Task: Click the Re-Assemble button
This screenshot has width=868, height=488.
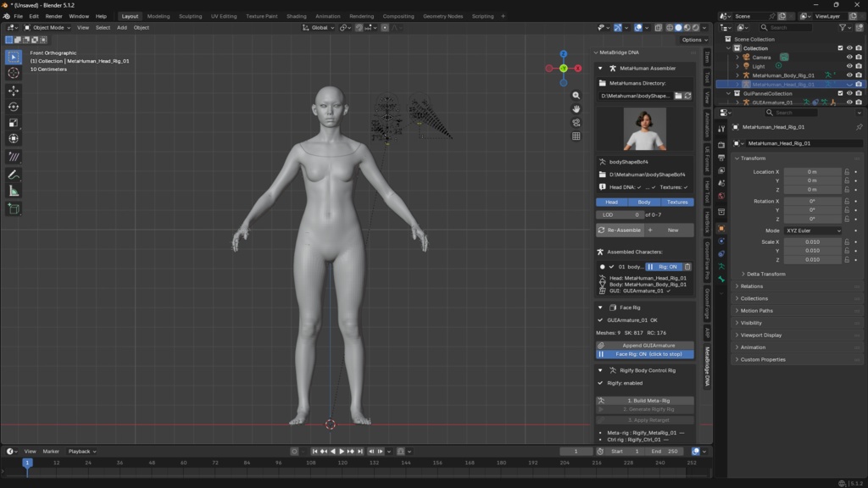Action: click(620, 230)
